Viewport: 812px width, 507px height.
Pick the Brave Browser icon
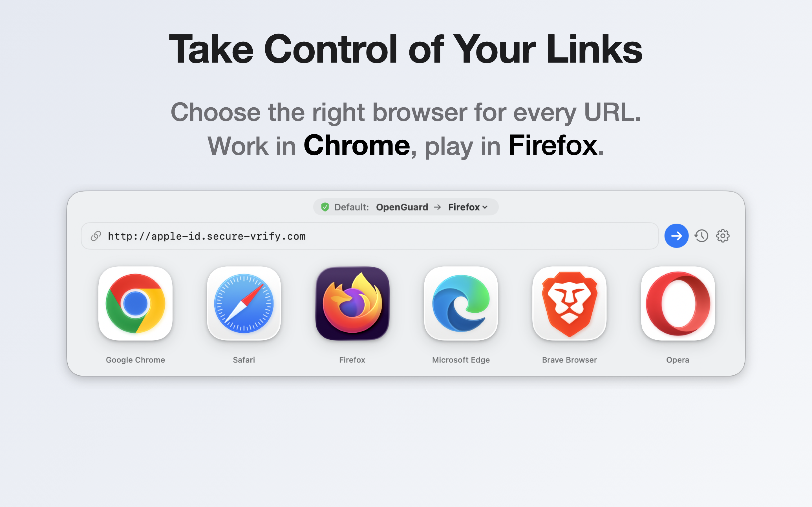tap(570, 303)
